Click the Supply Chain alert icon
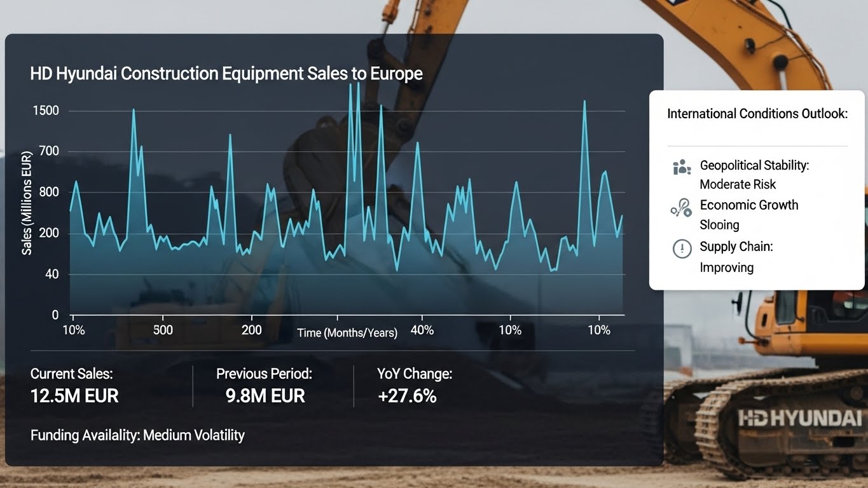Image resolution: width=868 pixels, height=488 pixels. pyautogui.click(x=682, y=248)
